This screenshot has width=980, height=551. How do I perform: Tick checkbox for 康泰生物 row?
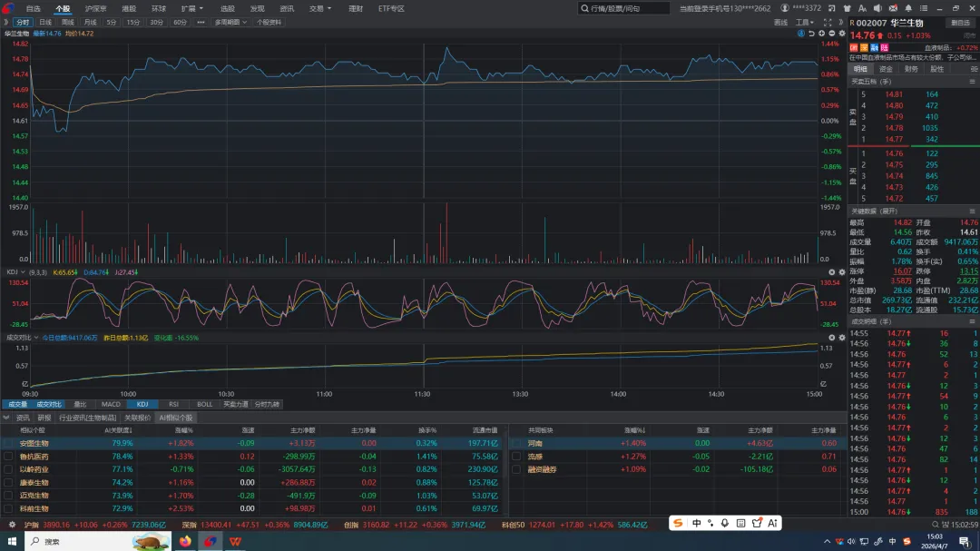pos(8,483)
